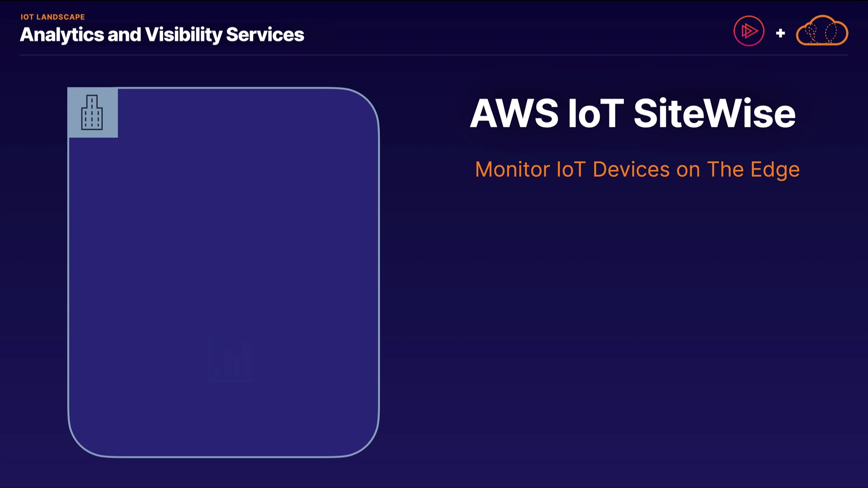Click the IOT LANDSCAPE label
Image resolution: width=868 pixels, height=488 pixels.
52,17
